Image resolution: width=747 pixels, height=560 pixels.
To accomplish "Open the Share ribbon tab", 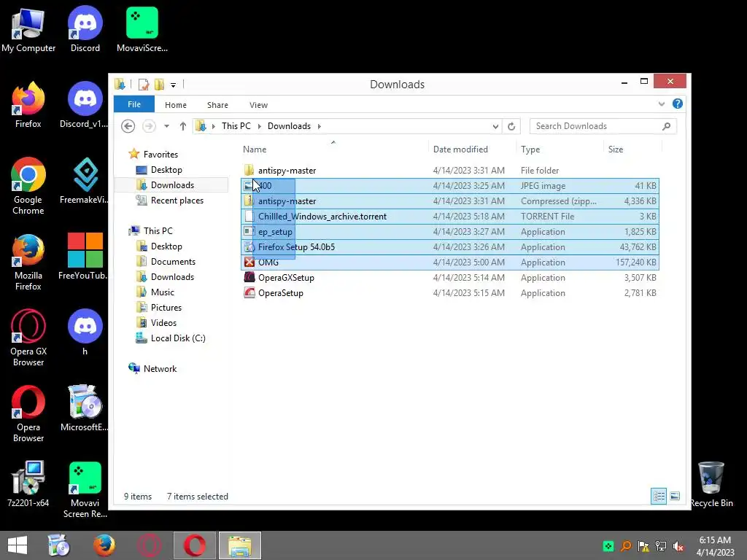I will pos(217,105).
